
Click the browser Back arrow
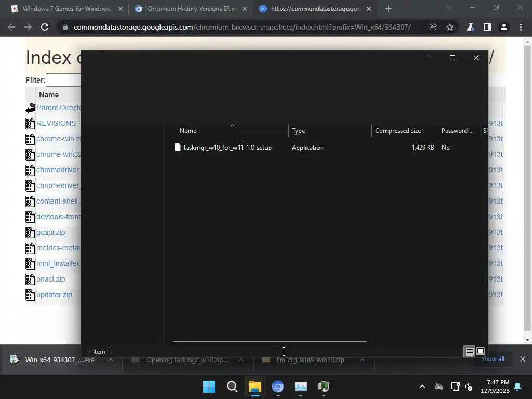tap(11, 27)
